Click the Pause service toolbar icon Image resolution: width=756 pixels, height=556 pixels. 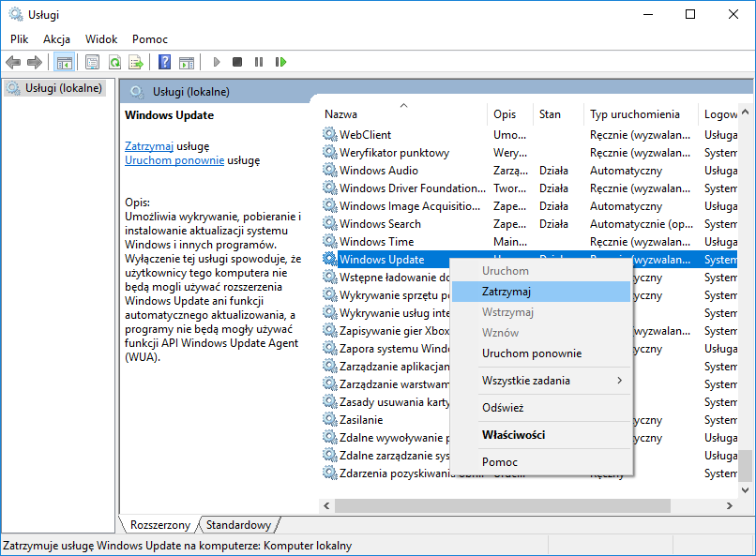[259, 62]
